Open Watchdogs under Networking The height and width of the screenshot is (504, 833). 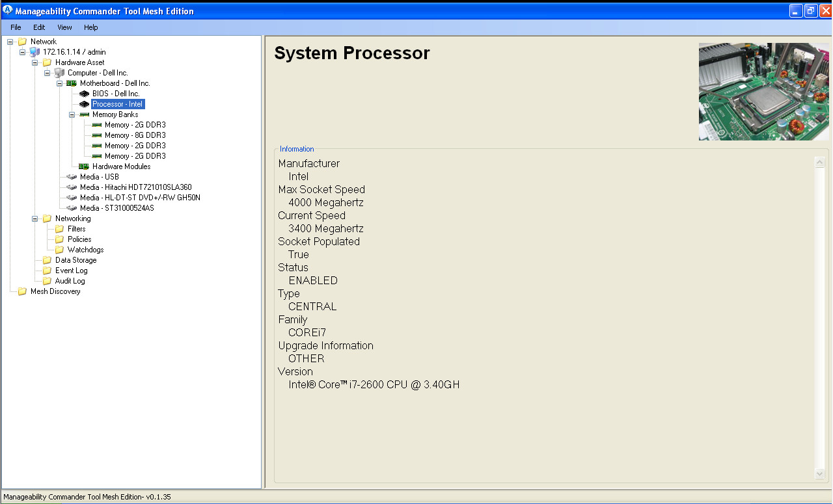coord(86,250)
